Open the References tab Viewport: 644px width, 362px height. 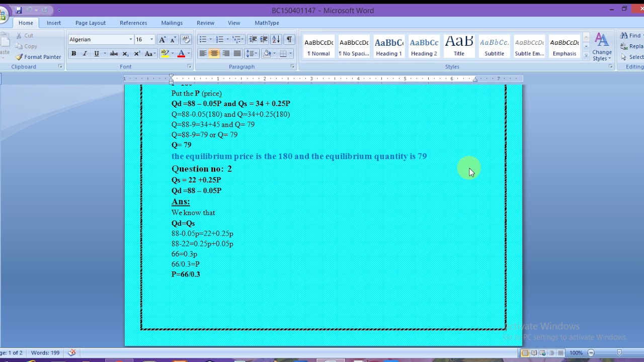[x=133, y=23]
